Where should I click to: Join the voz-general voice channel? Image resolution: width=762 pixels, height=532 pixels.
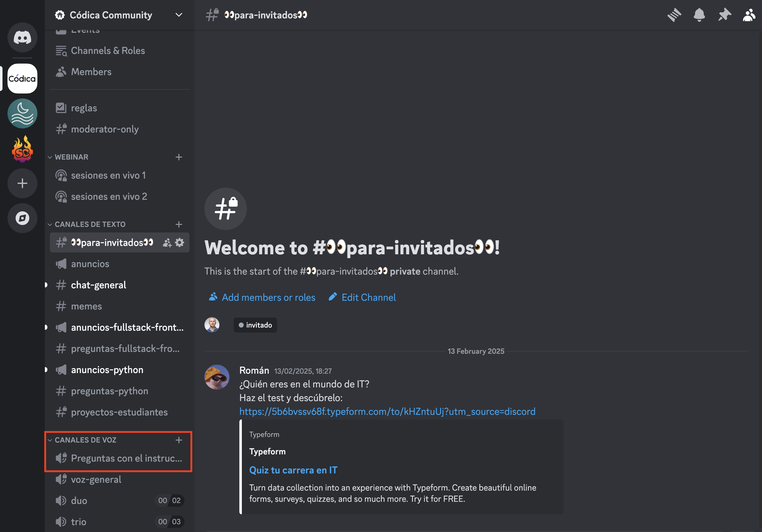(x=96, y=479)
